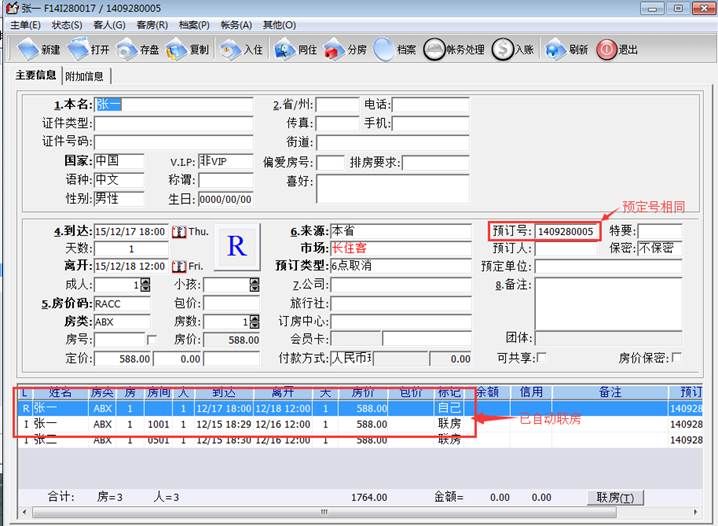Screen dimensions: 718x526
Task: Click the 房价码 field showing RACC
Action: 122,304
